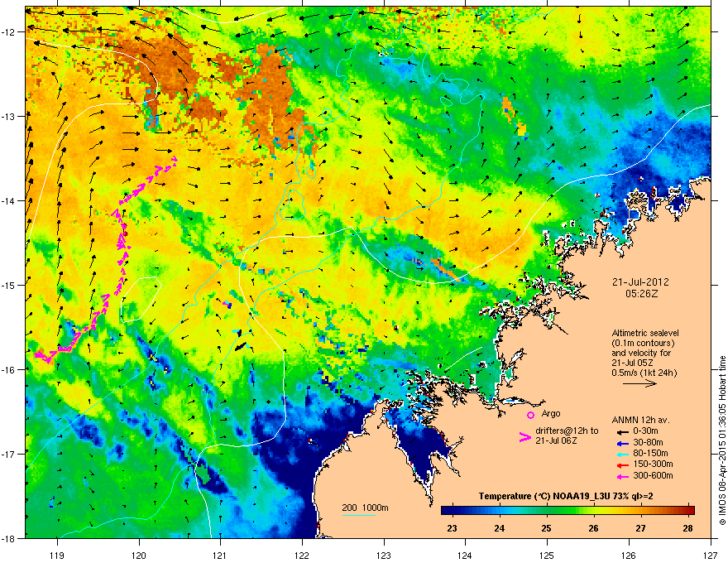Click the vertical IMOS copyright timestamp text
728x563 pixels.
[x=722, y=440]
